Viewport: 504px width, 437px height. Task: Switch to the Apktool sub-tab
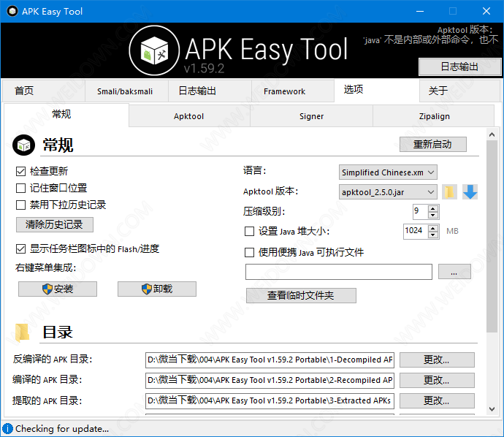(x=189, y=116)
